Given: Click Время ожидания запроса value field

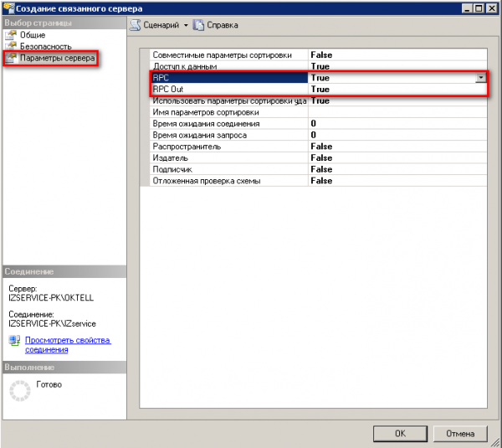Looking at the screenshot, I should (x=393, y=135).
